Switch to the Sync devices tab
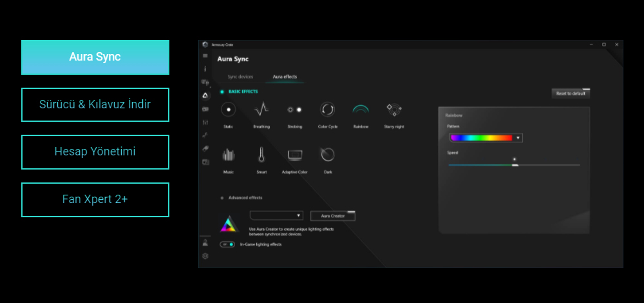 pyautogui.click(x=240, y=77)
